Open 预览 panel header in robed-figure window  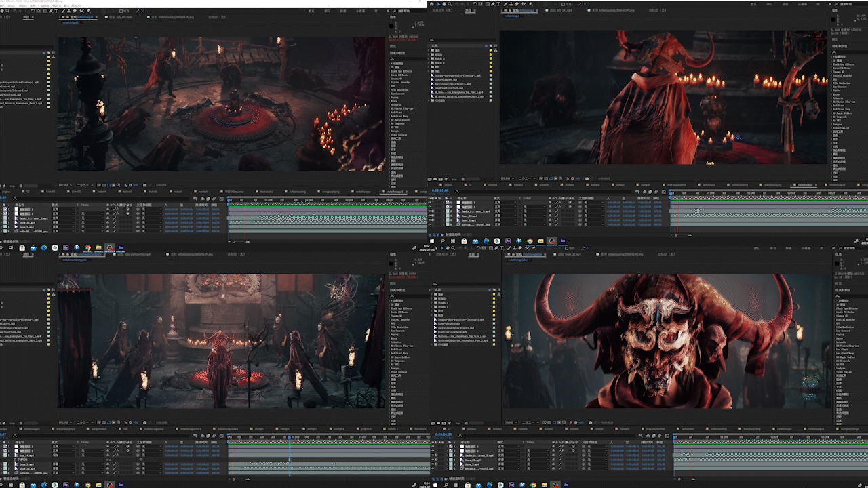835,39
